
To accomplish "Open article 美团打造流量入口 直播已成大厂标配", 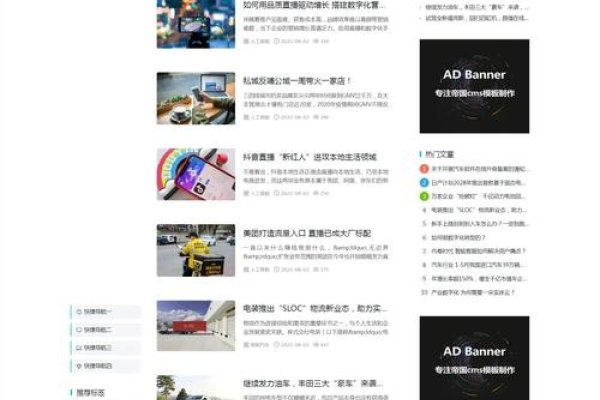I will click(x=307, y=233).
